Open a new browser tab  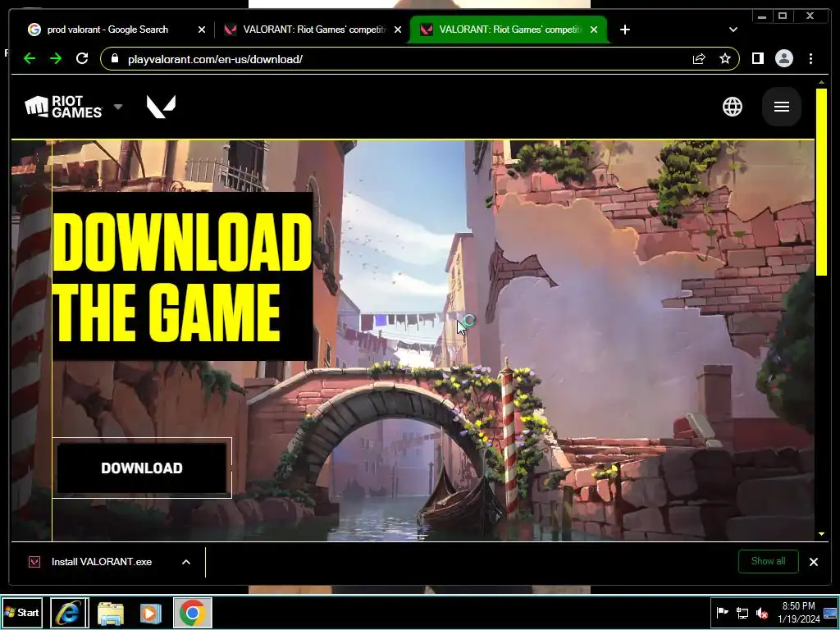(624, 30)
